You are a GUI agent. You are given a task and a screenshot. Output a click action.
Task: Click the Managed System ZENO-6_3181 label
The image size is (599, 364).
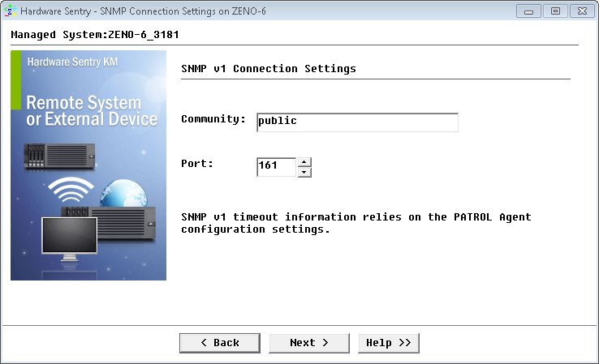(x=95, y=36)
